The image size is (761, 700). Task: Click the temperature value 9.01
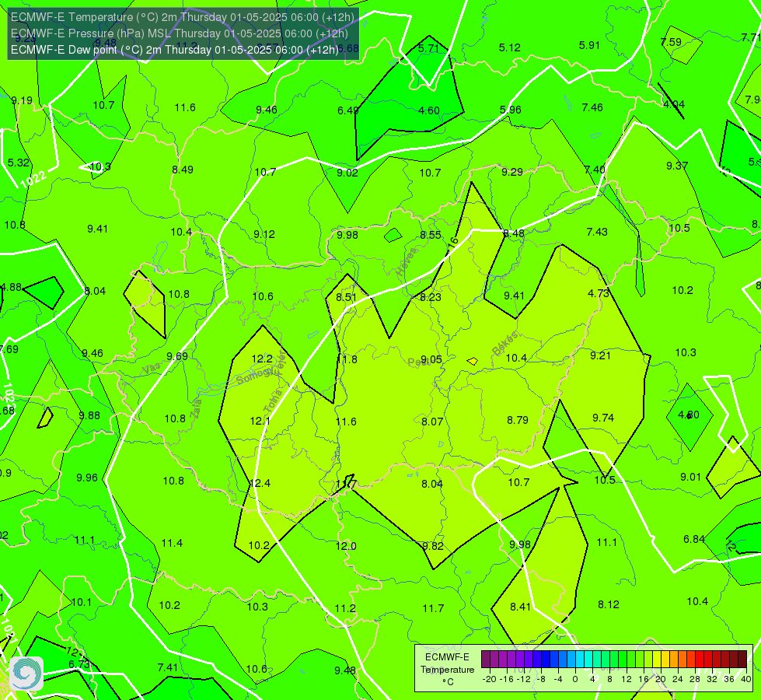(690, 477)
